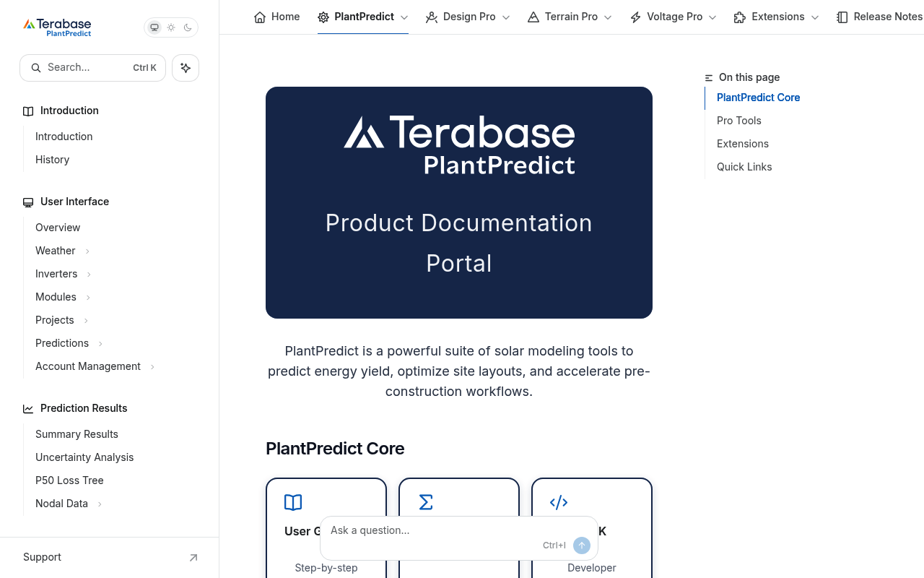Viewport: 924px width, 578px height.
Task: Open the PlantPredict dropdown chevron
Action: [404, 17]
